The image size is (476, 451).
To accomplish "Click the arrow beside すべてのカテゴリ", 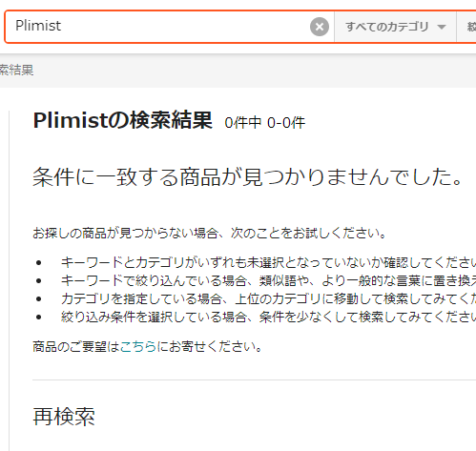I will [x=442, y=27].
